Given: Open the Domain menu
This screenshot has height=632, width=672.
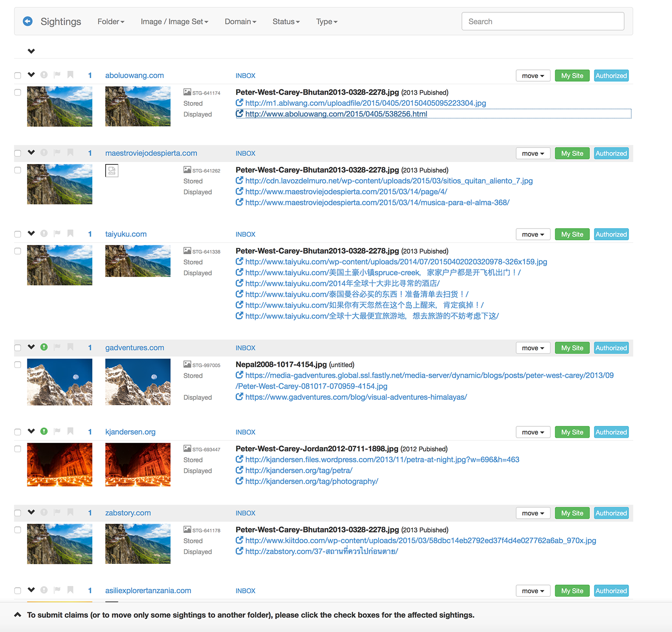Looking at the screenshot, I should [x=241, y=22].
